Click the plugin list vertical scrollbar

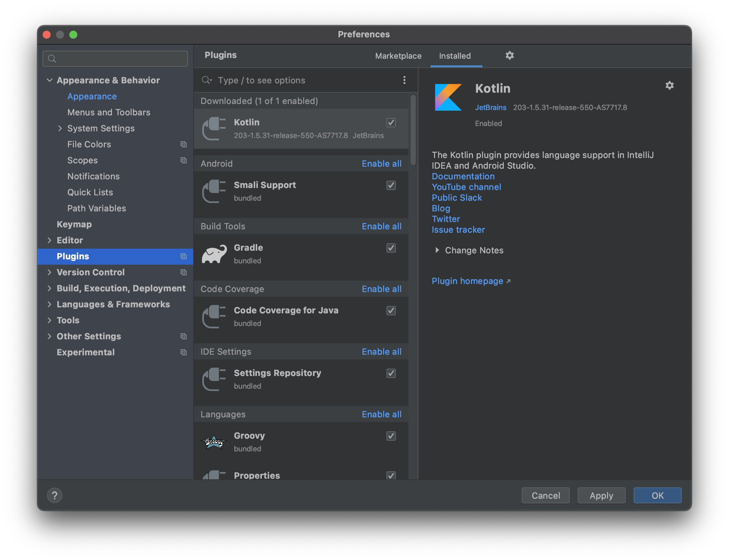tap(413, 130)
